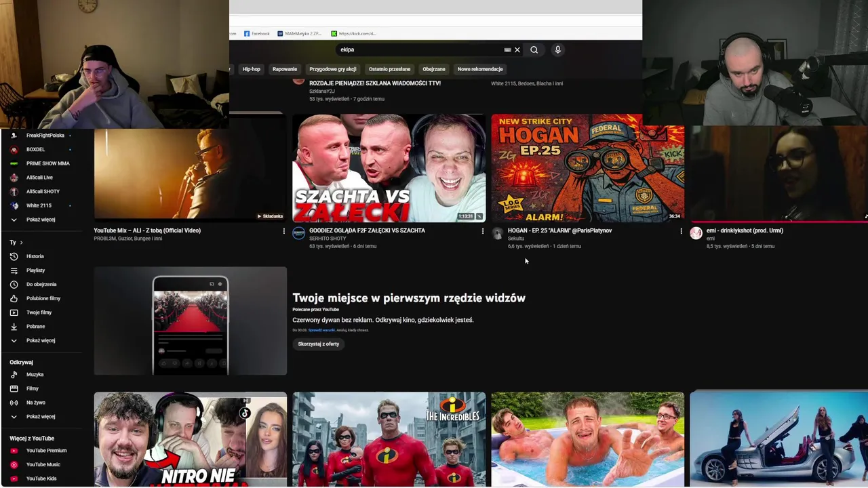Image resolution: width=868 pixels, height=488 pixels.
Task: Clear the search field with the X icon
Action: pyautogui.click(x=517, y=49)
